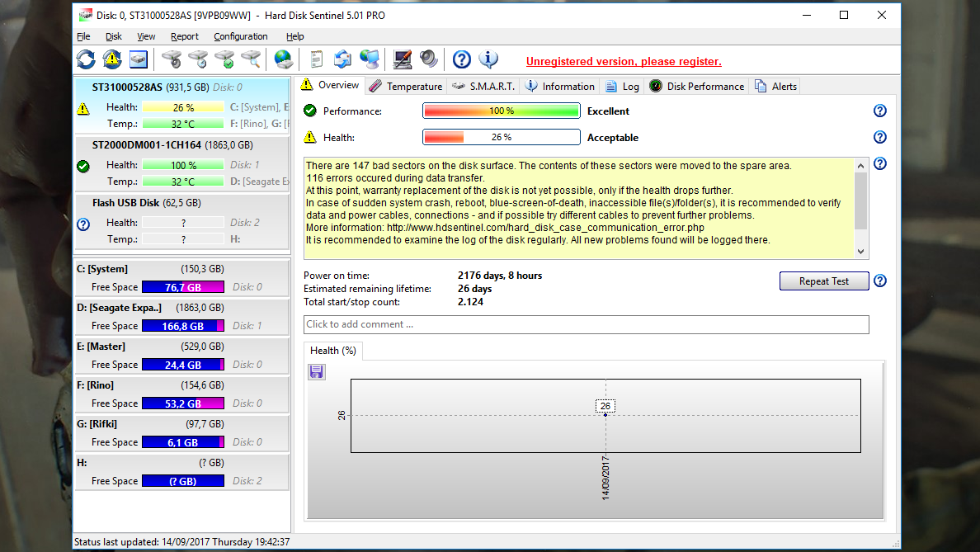The image size is (980, 552).
Task: Click the 76,7 GB free space bar
Action: click(x=183, y=287)
